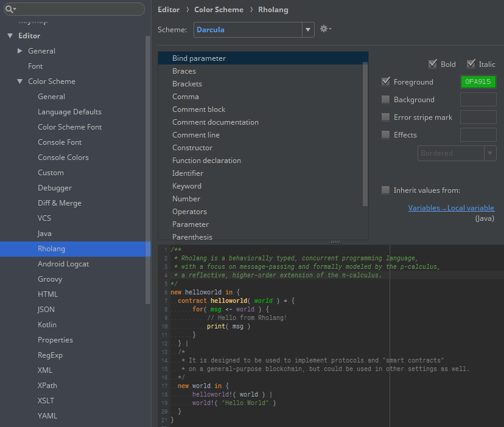Collapse the Editor tree node

(10, 36)
